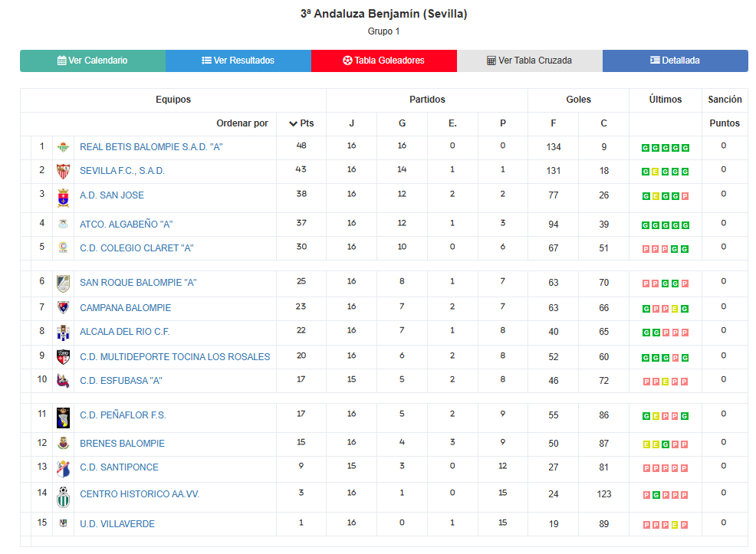Click the Goles column group header
This screenshot has width=756, height=554.
579,100
